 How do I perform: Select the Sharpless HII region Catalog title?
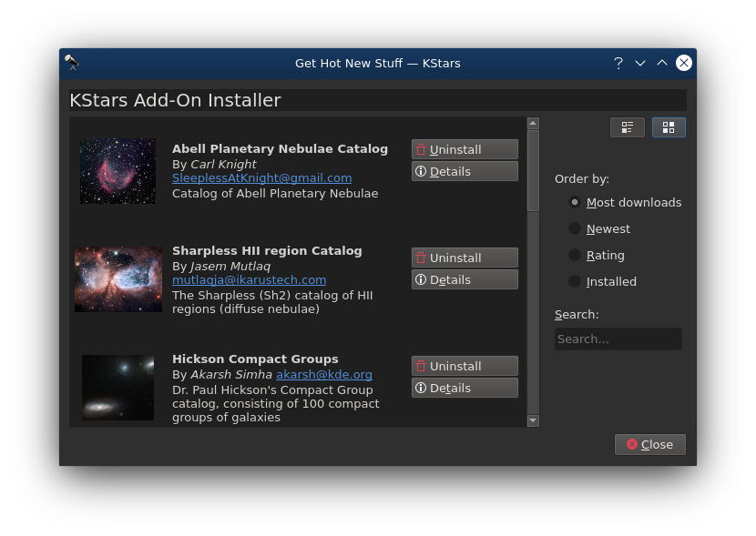[x=267, y=251]
